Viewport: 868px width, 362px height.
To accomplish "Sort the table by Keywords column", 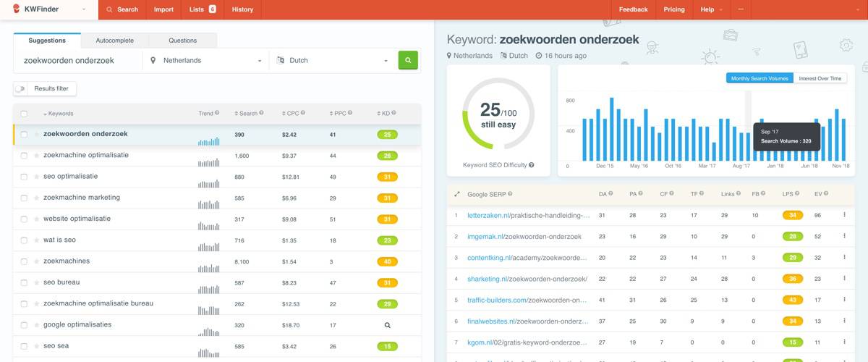I will pyautogui.click(x=59, y=114).
